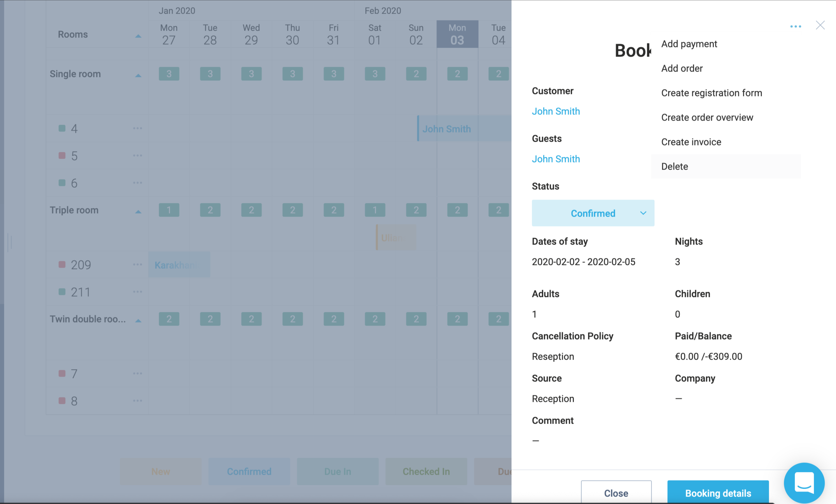
Task: Click the Checked In status legend button
Action: (426, 472)
